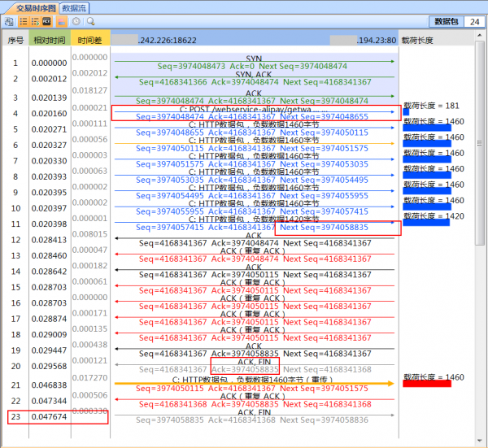Click the 载荷长度 = 1420 payload label
Screen dimensions: 488x448
coord(434,216)
